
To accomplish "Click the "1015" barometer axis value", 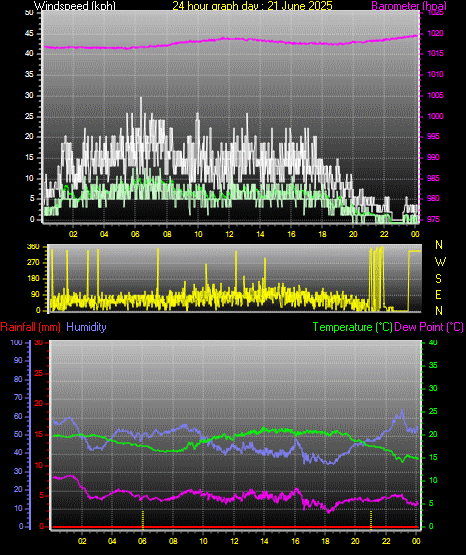I will click(x=435, y=53).
